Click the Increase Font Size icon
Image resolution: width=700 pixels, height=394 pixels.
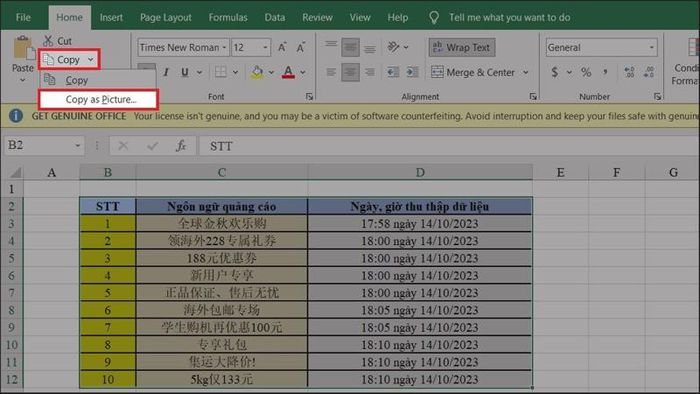pyautogui.click(x=282, y=47)
